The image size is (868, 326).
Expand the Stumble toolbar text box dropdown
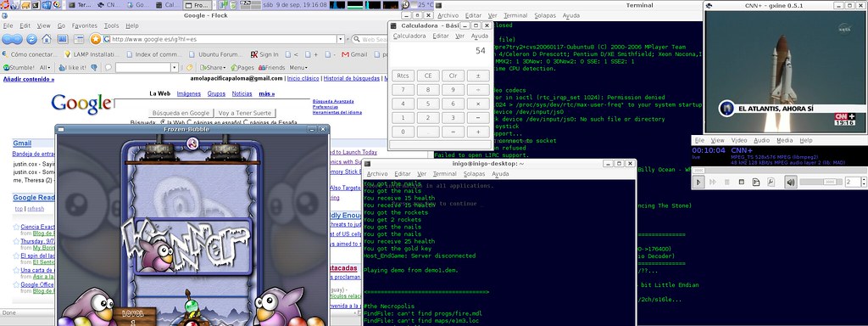click(175, 68)
